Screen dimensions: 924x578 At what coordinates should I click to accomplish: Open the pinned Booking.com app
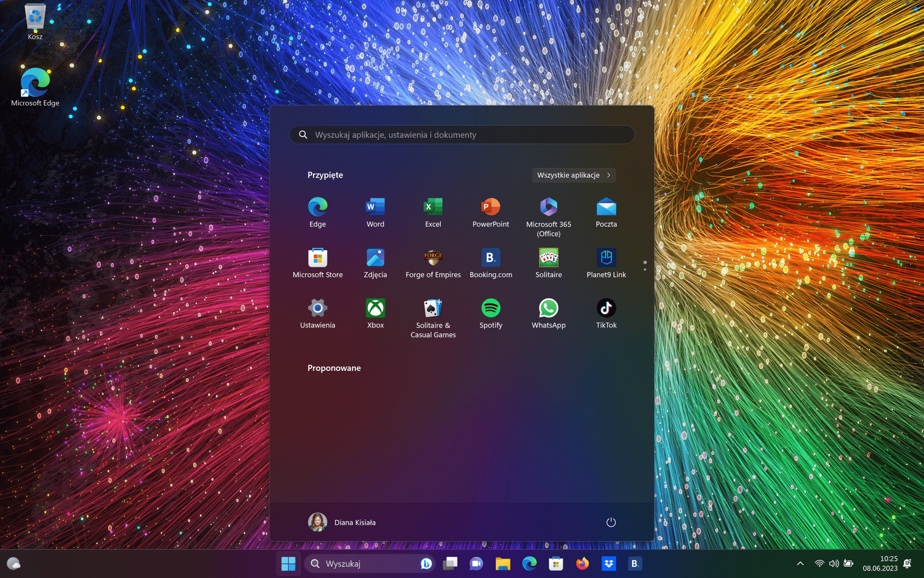click(x=491, y=264)
